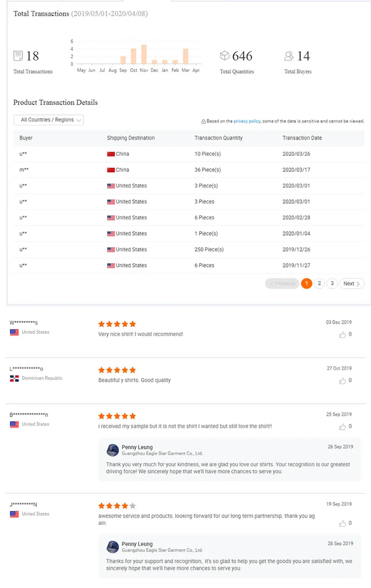
Task: Go to page 2 of transactions
Action: tap(319, 284)
